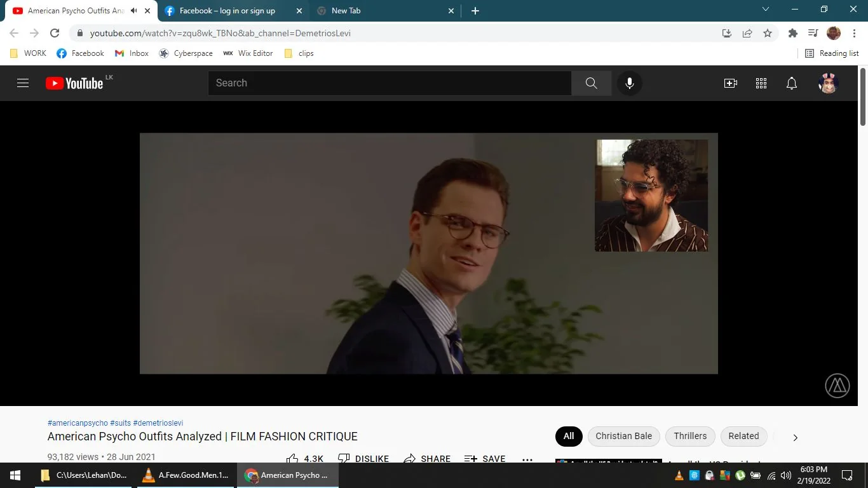Screen dimensions: 868x488
Task: Open the Inbox Gmail bookmark
Action: pyautogui.click(x=132, y=53)
